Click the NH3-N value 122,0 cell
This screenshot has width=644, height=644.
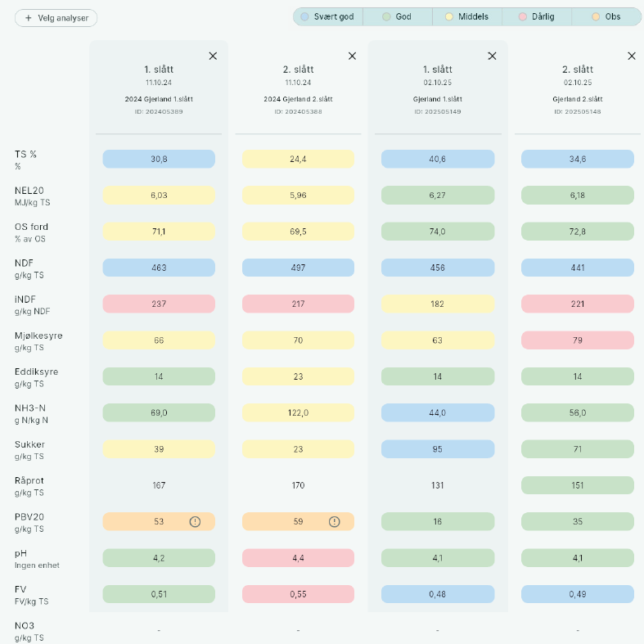point(298,412)
